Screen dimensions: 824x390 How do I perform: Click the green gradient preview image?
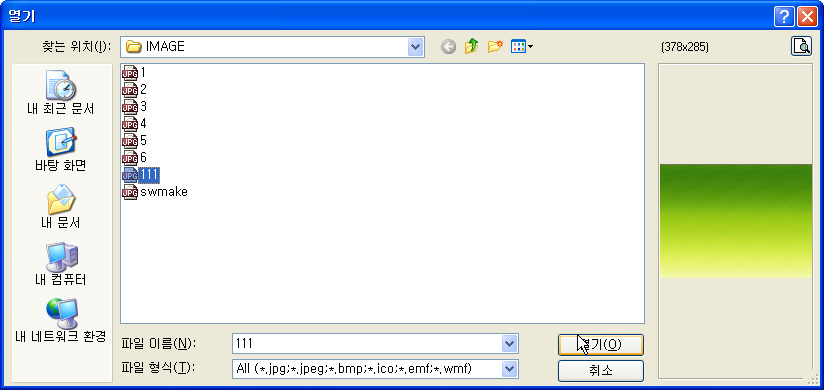(736, 221)
